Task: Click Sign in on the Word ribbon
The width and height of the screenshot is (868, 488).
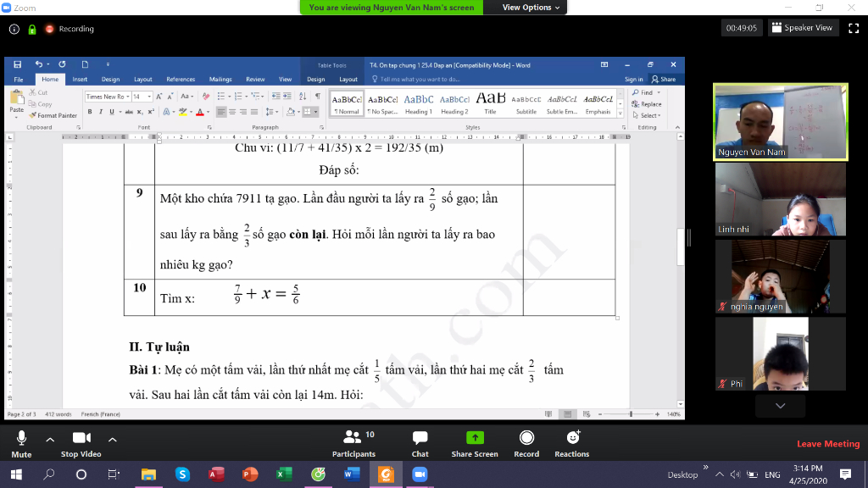Action: 634,79
